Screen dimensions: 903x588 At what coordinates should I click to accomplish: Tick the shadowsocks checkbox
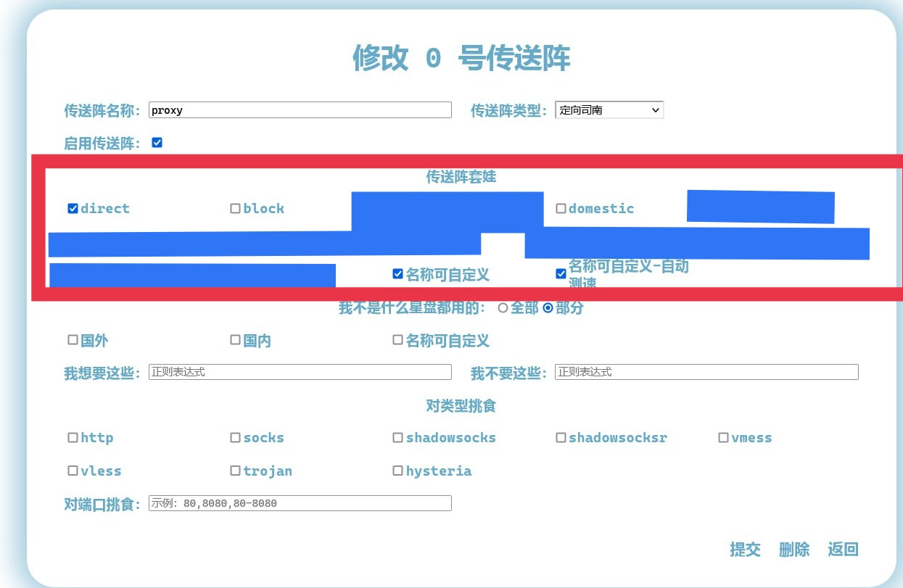pyautogui.click(x=397, y=438)
